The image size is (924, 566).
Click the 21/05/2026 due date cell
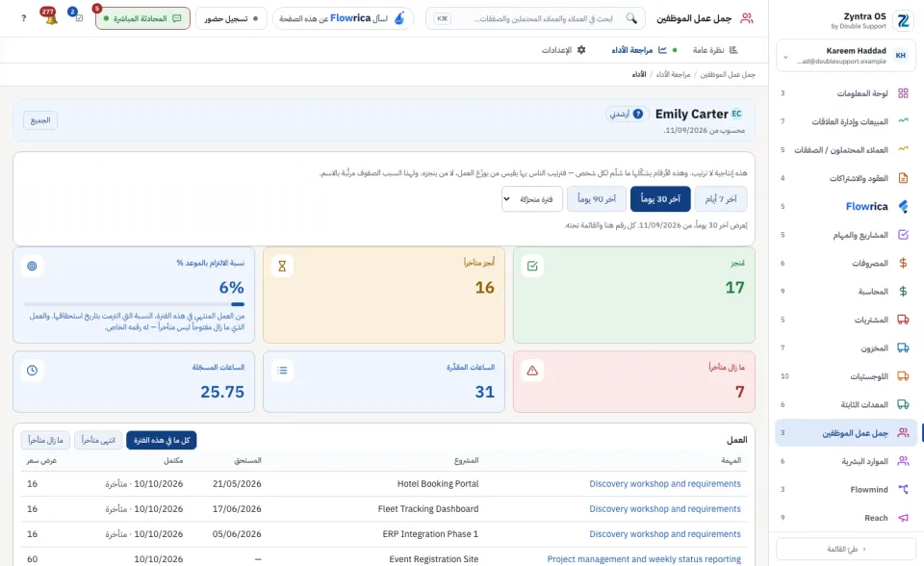(x=237, y=484)
